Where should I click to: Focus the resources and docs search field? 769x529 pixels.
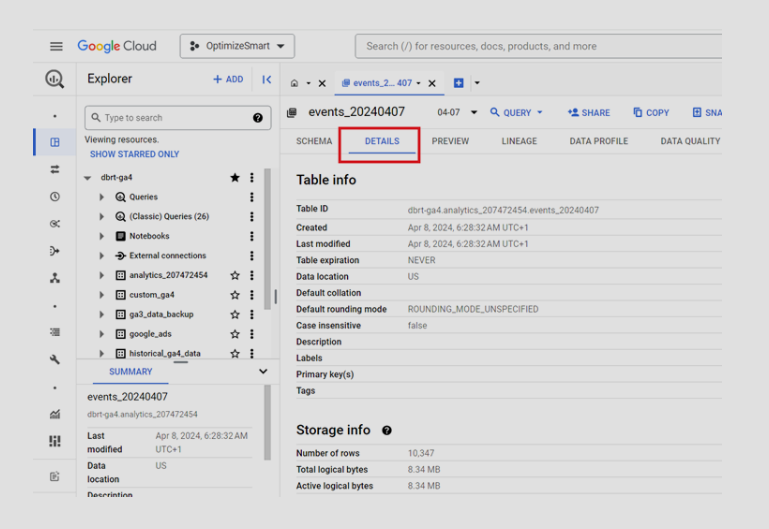(538, 46)
